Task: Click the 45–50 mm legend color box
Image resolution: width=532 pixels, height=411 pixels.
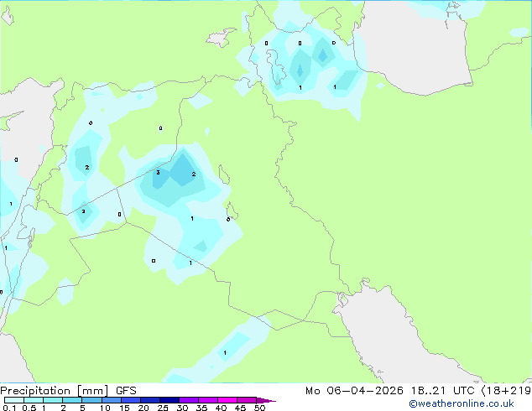Action: 247,400
